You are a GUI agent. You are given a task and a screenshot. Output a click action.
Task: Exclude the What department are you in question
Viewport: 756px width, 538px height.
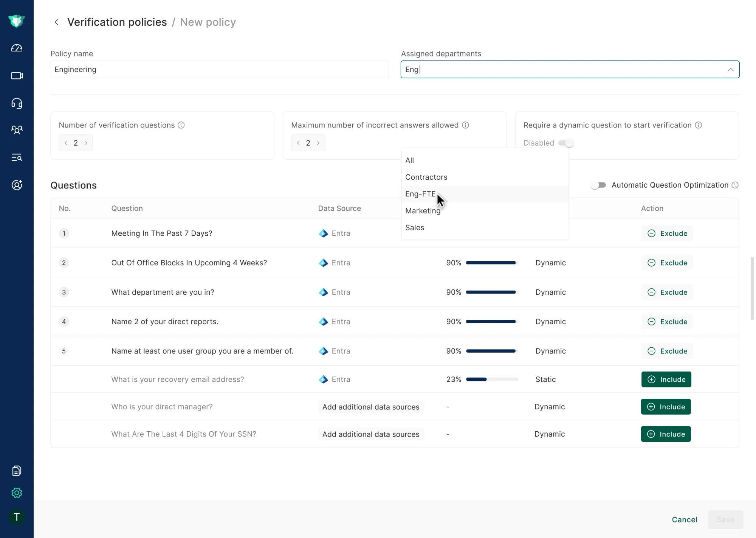point(667,292)
